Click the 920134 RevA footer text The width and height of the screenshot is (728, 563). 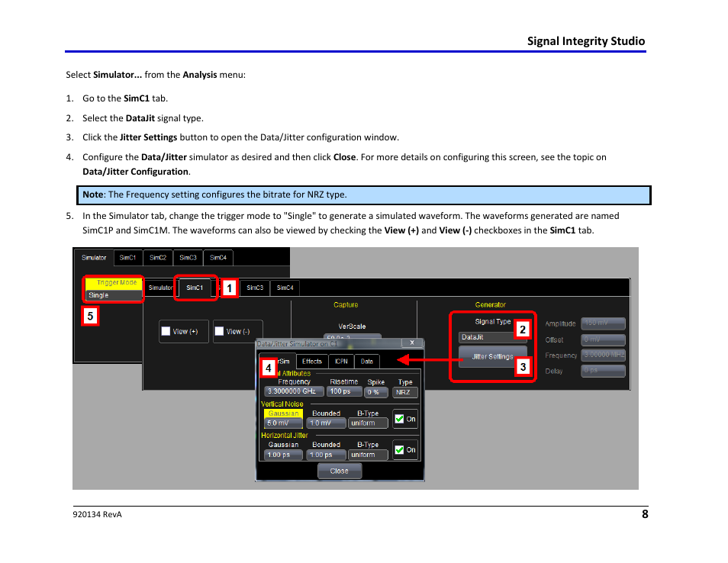click(97, 514)
